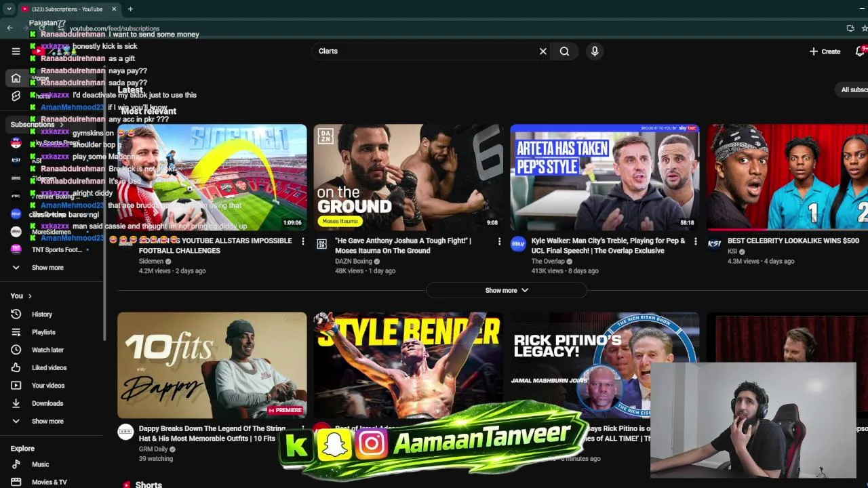Click the Create button
This screenshot has width=868, height=488.
(x=825, y=52)
